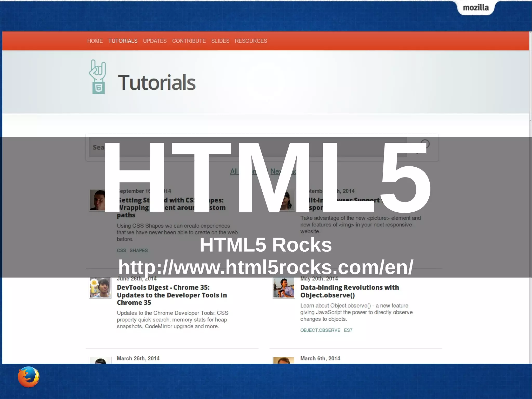This screenshot has width=532, height=399.
Task: Click the http://www.html5rocks.com/en/ URL text
Action: click(266, 267)
